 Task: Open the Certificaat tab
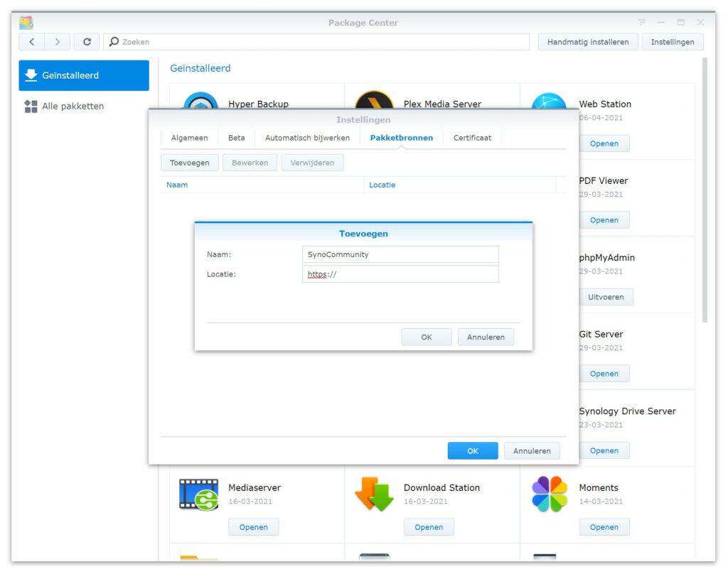pyautogui.click(x=472, y=138)
